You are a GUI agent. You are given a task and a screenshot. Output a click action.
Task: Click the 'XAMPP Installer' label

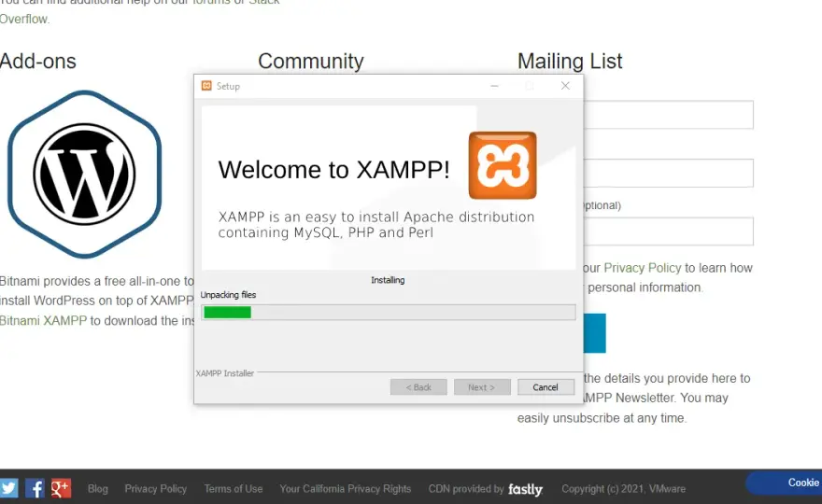coord(225,373)
